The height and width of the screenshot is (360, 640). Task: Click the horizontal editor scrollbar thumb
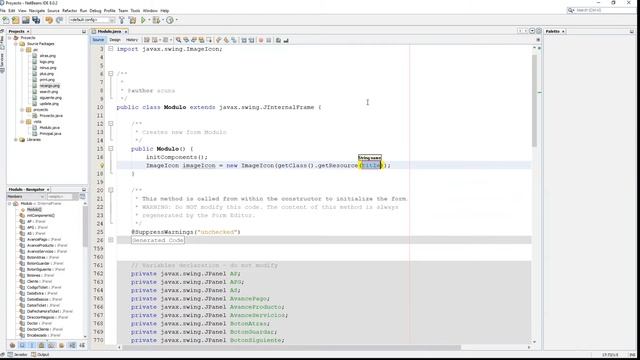point(291,347)
